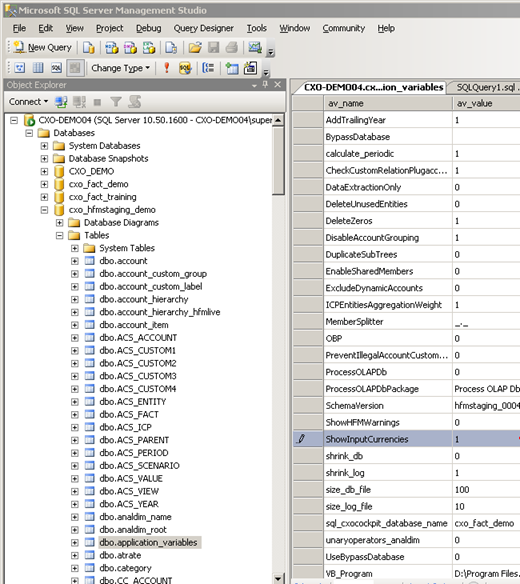The image size is (520, 584).
Task: Open Object Explorer window position dropdown arrow
Action: pos(254,85)
